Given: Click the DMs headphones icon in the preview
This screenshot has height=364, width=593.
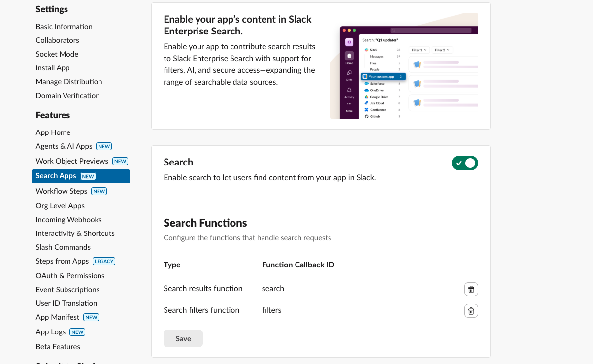Looking at the screenshot, I should 349,73.
